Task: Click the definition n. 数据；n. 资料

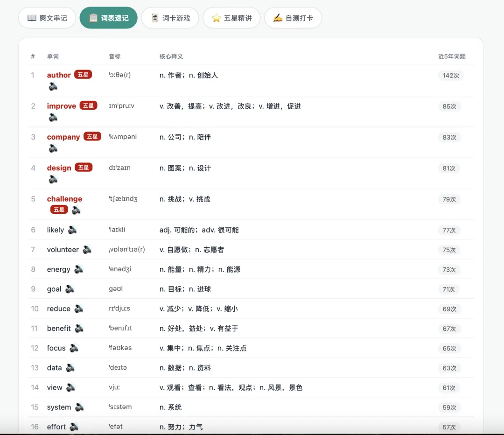Action: pyautogui.click(x=185, y=368)
